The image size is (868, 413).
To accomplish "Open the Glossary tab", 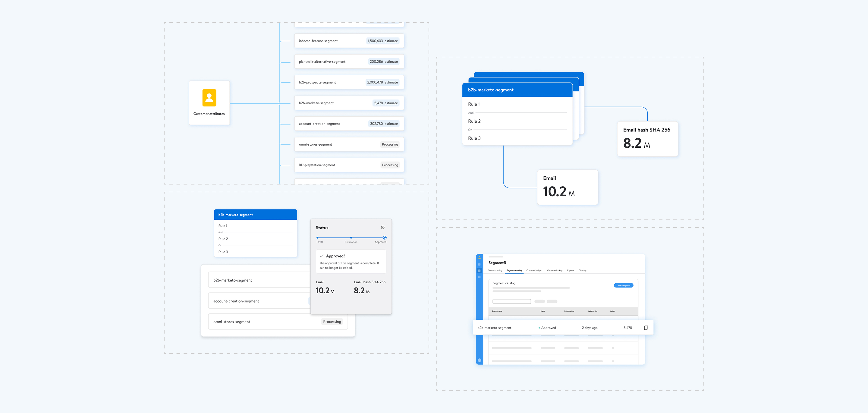I will pyautogui.click(x=582, y=270).
